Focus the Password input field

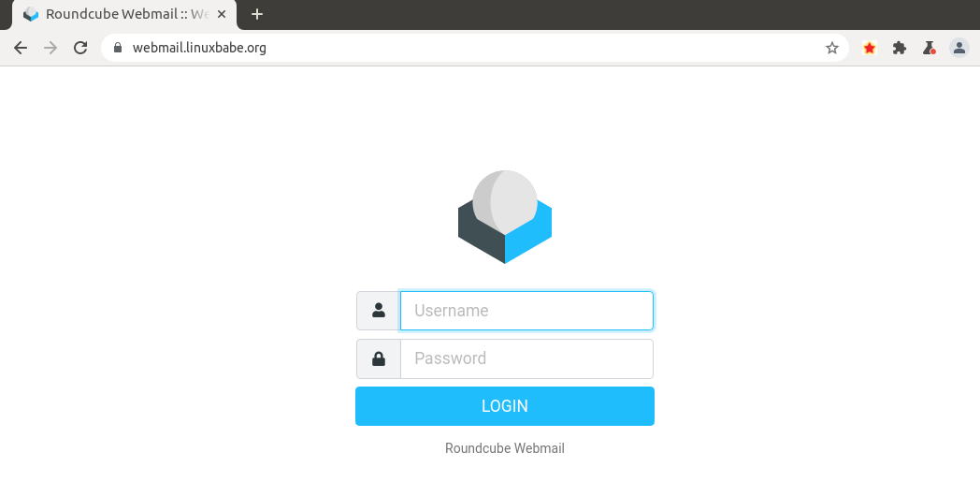point(526,358)
